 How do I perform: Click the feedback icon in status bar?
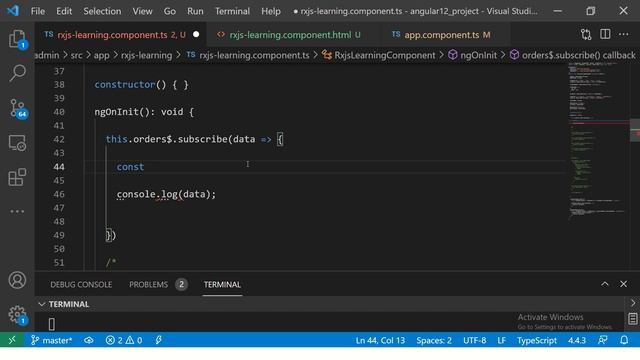[x=602, y=340]
